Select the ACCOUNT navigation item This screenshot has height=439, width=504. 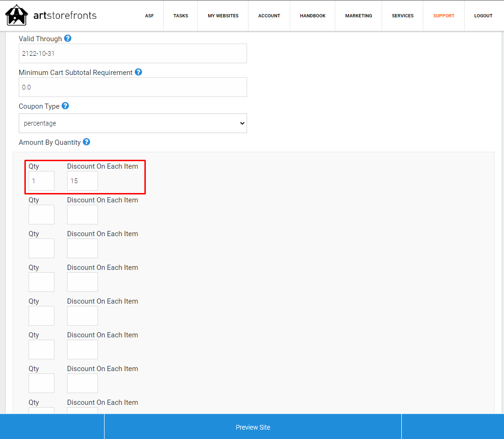(x=269, y=16)
